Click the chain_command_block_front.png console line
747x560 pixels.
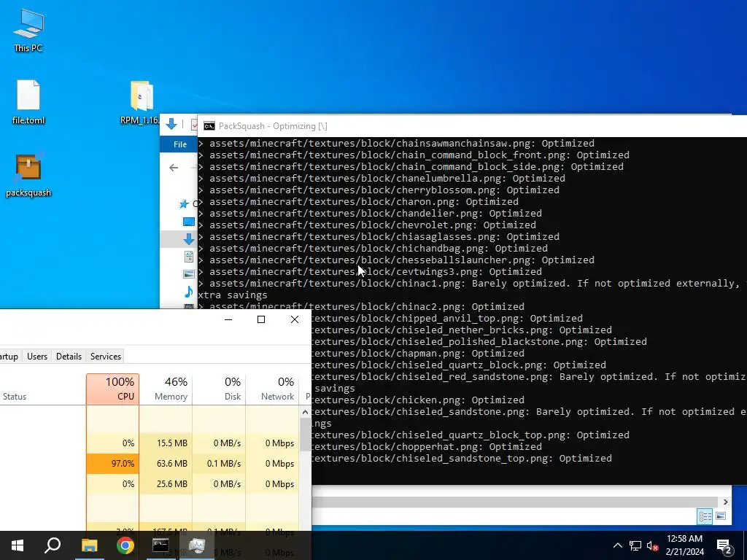pos(414,155)
